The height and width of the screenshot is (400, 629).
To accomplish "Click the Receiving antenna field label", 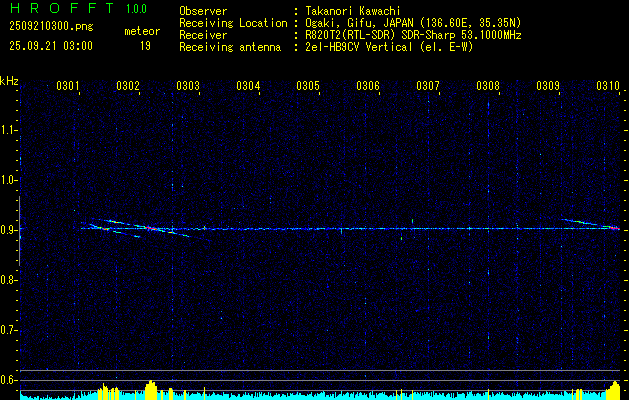I will 230,47.
